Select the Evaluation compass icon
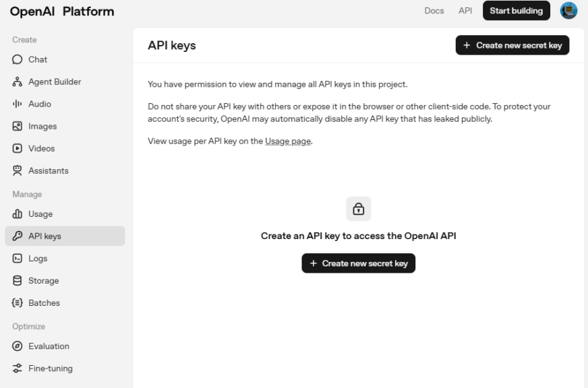The height and width of the screenshot is (388, 588). 18,346
